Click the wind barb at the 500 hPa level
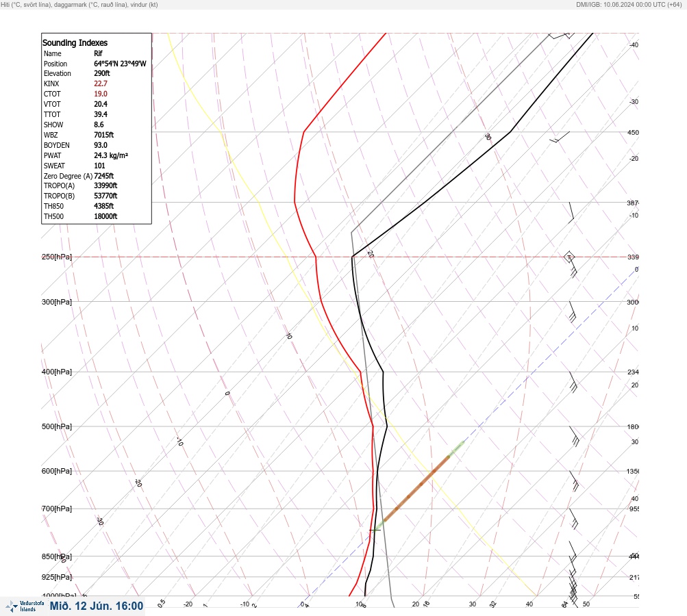687x616 pixels. tap(575, 436)
